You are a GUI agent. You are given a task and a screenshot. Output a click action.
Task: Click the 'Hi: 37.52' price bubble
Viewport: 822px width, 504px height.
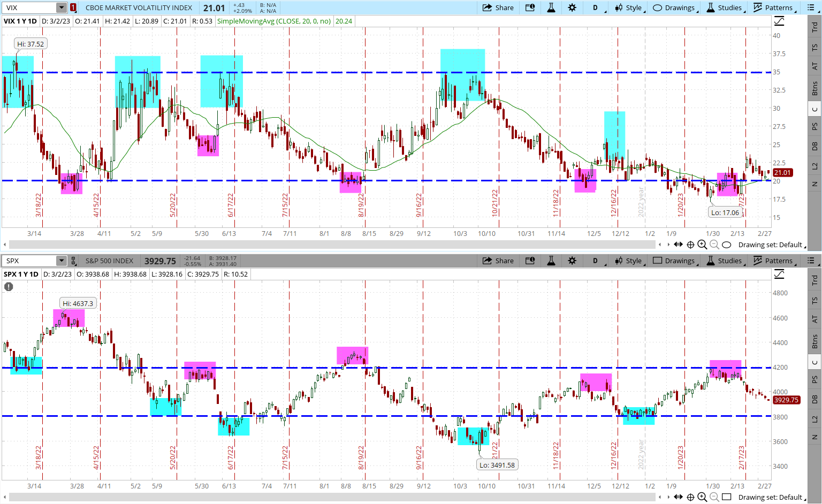point(31,44)
